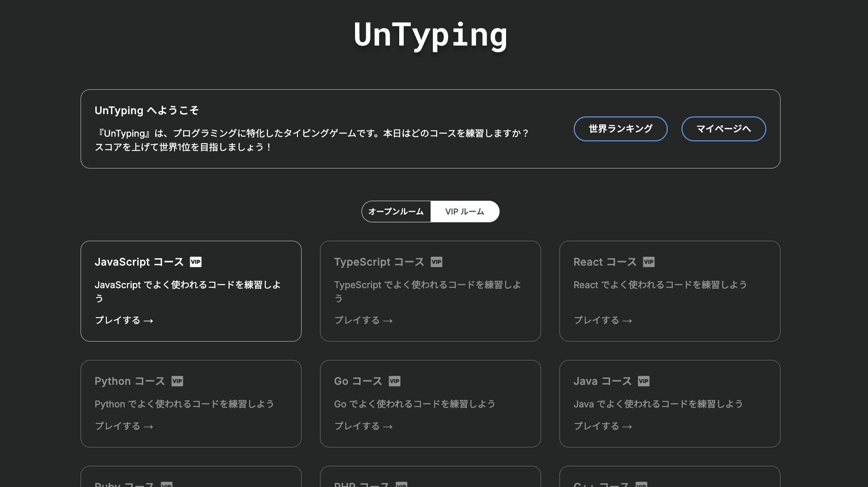Click the VIP badge on Python コース
Image resolution: width=868 pixels, height=487 pixels.
[177, 381]
